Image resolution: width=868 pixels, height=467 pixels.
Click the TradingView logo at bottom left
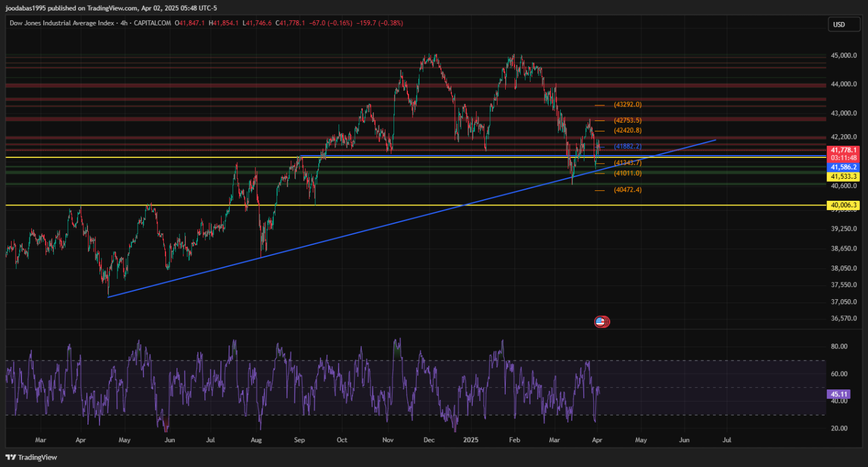31,457
